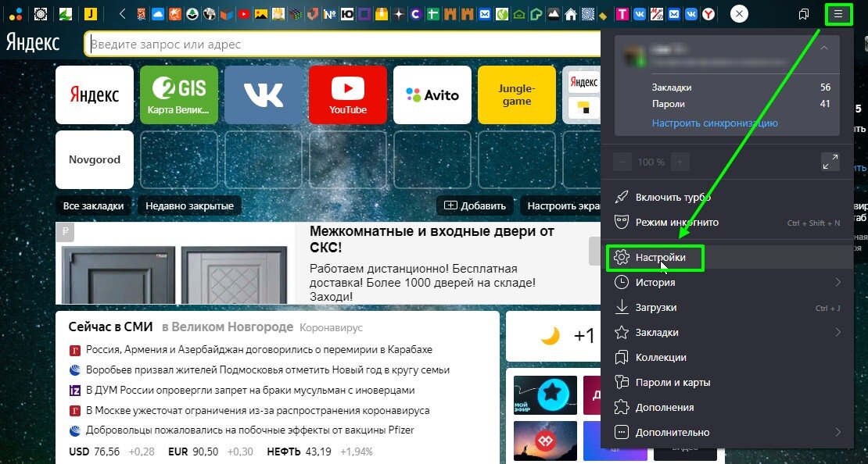Click the tab strip left arrow
The height and width of the screenshot is (464, 868).
pos(122,14)
